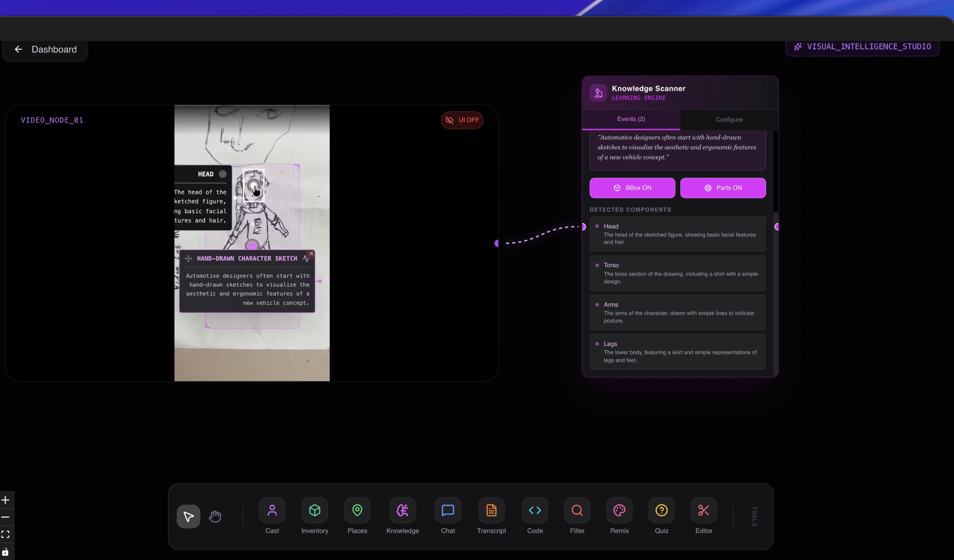
Task: Toggle the Parts ON button
Action: coord(722,188)
